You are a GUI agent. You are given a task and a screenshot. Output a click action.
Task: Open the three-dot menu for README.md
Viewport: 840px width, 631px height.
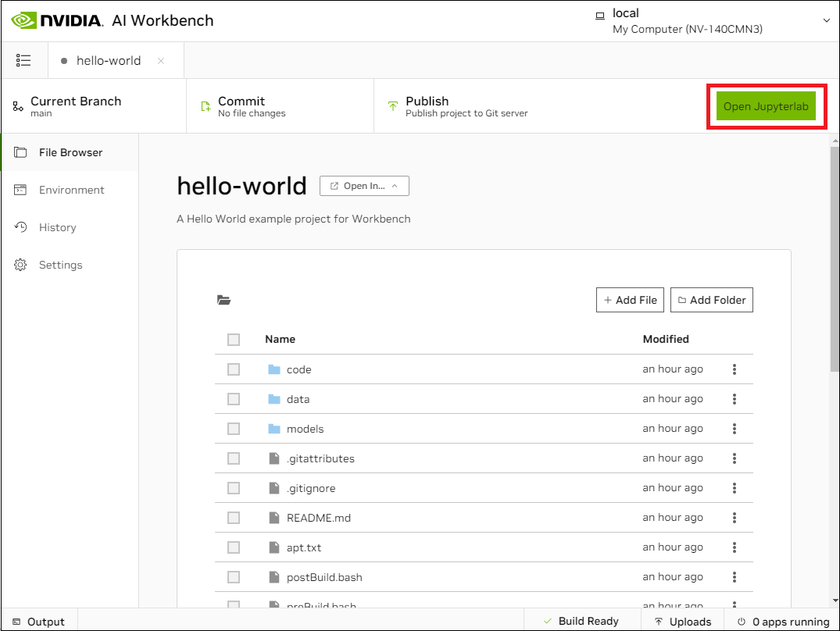tap(735, 518)
